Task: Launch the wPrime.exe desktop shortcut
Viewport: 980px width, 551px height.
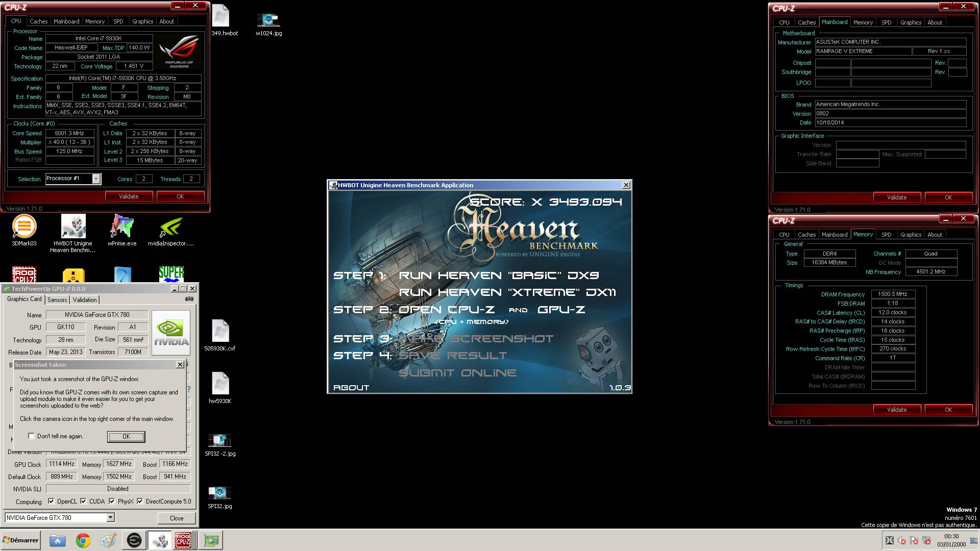Action: (122, 231)
